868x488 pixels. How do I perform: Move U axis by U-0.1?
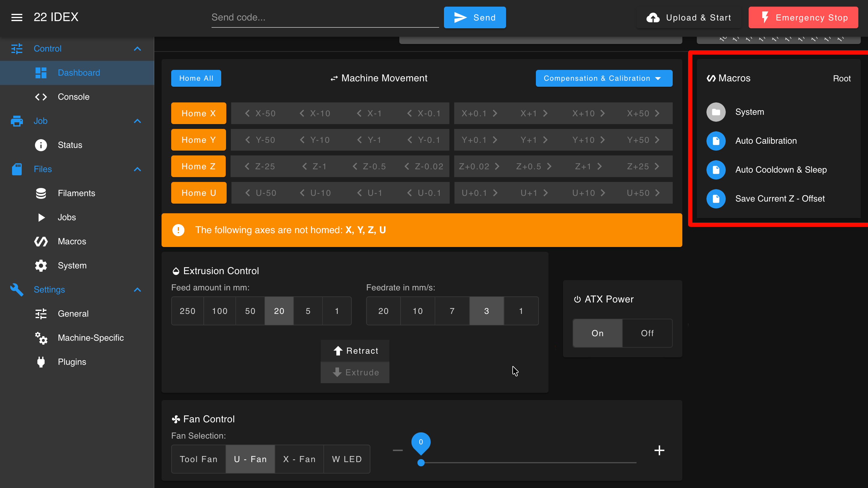(424, 193)
